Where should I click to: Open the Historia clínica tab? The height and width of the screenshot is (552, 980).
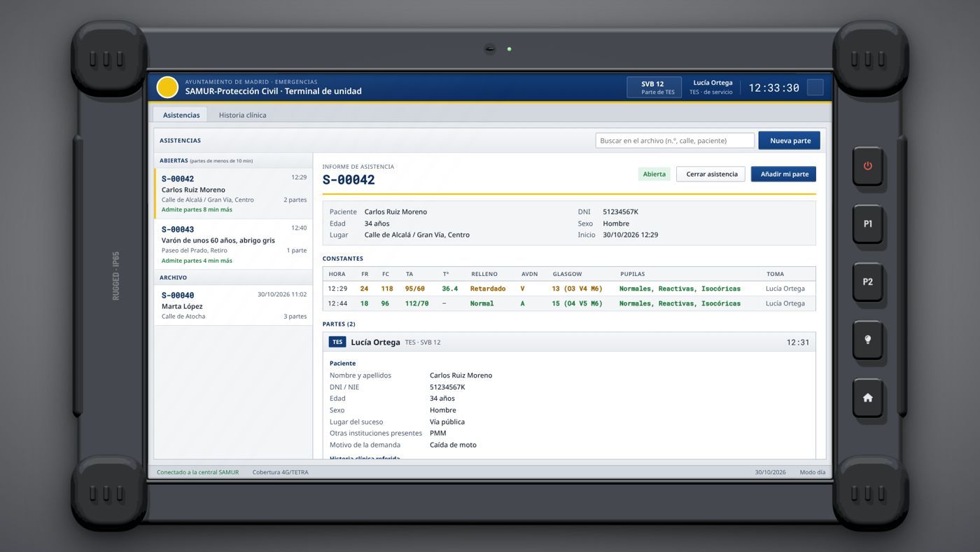point(242,115)
